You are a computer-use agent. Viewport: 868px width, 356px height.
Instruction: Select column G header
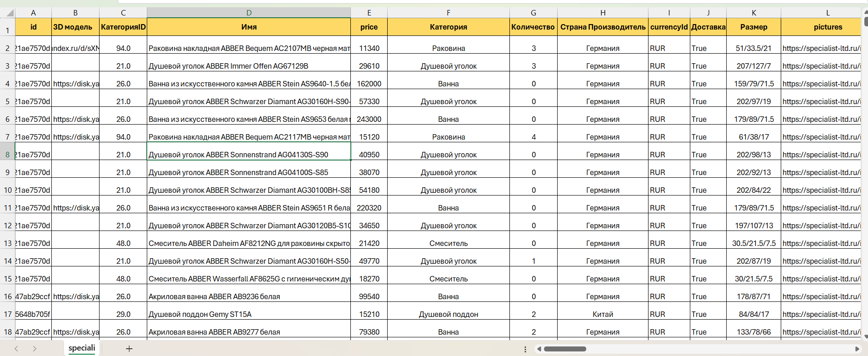point(534,13)
